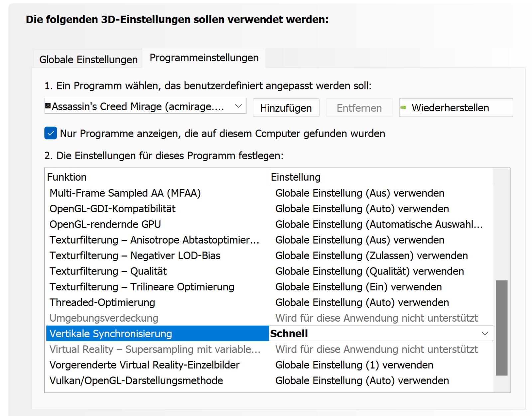Select Texturfilterung – Qualität row

click(108, 271)
